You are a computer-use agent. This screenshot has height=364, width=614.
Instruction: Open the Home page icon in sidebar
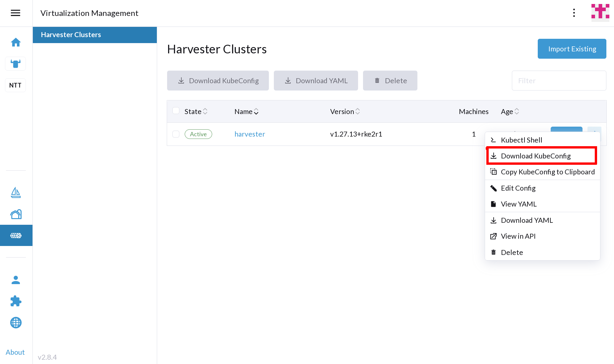click(x=16, y=42)
